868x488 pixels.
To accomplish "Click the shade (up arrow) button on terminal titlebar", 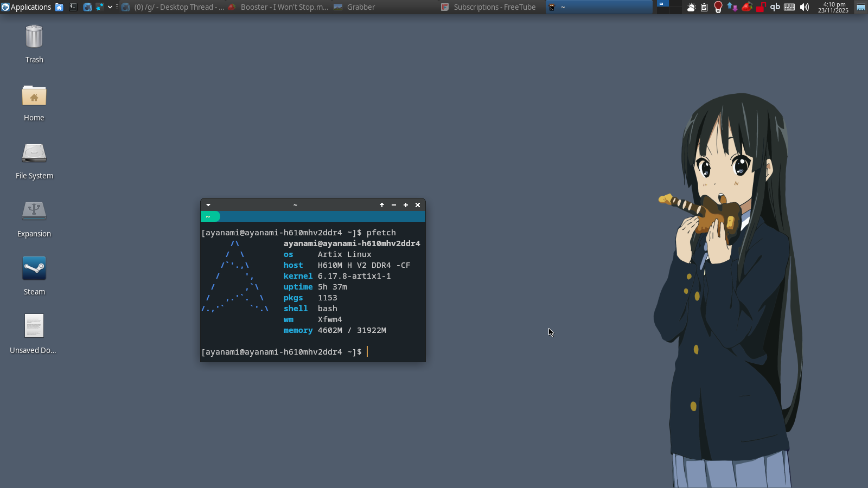I will (382, 205).
